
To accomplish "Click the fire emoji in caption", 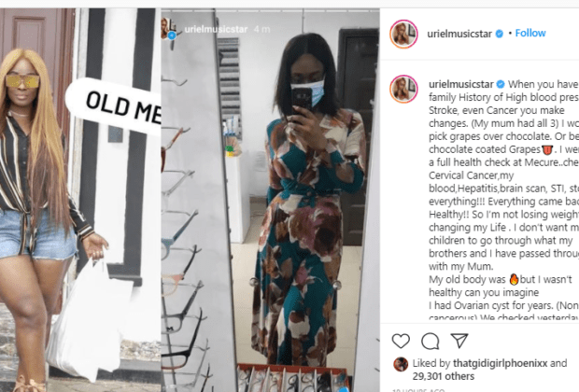I will click(514, 279).
